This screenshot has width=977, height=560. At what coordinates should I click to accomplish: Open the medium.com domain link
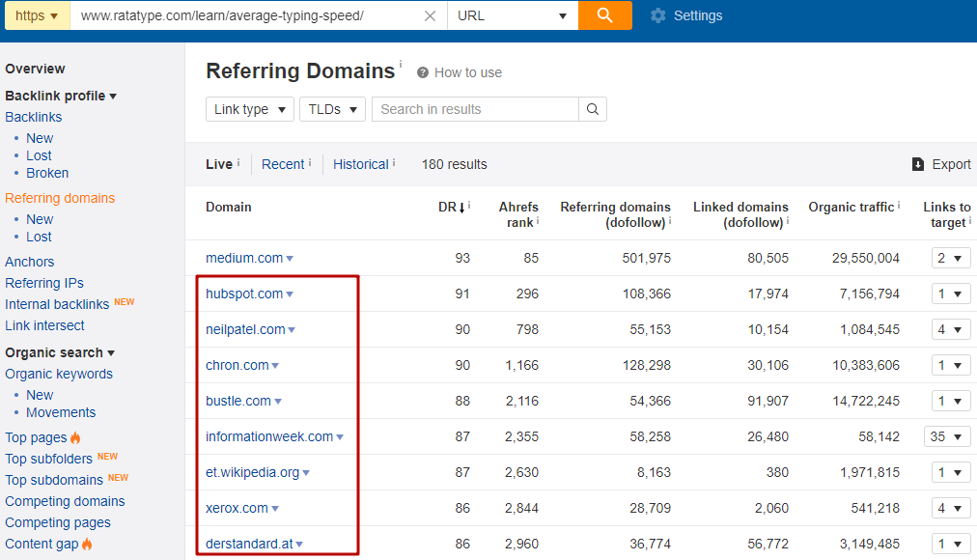click(244, 258)
